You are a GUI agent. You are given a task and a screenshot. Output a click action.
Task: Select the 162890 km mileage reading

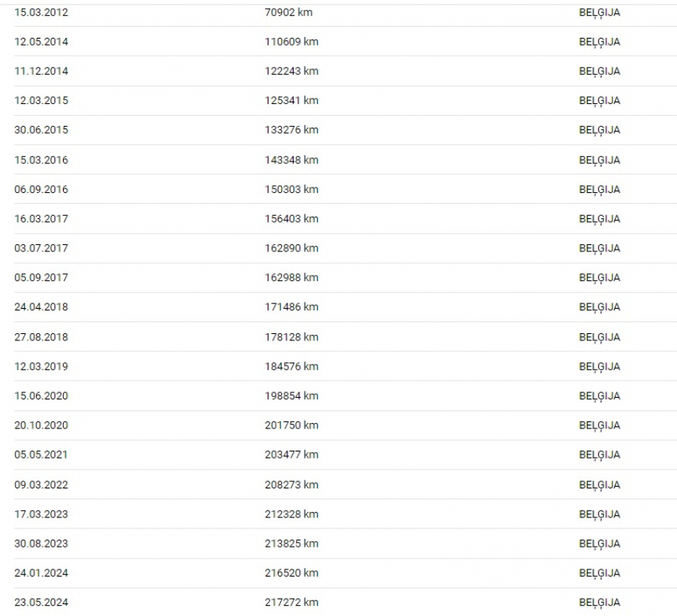tap(291, 248)
